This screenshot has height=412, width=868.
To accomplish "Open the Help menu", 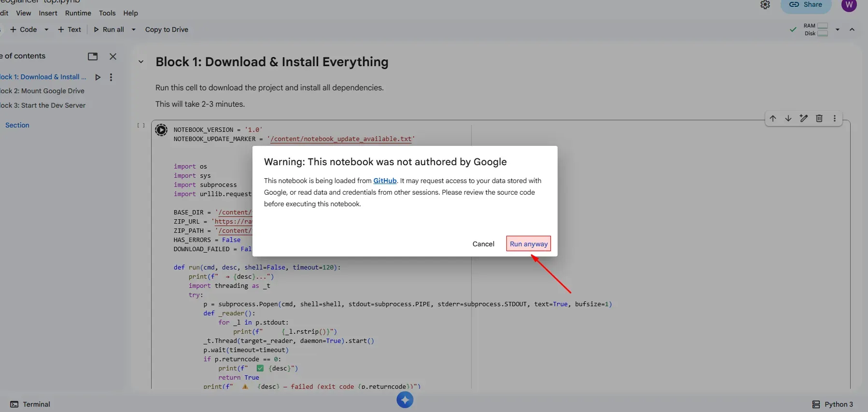I will pos(130,13).
